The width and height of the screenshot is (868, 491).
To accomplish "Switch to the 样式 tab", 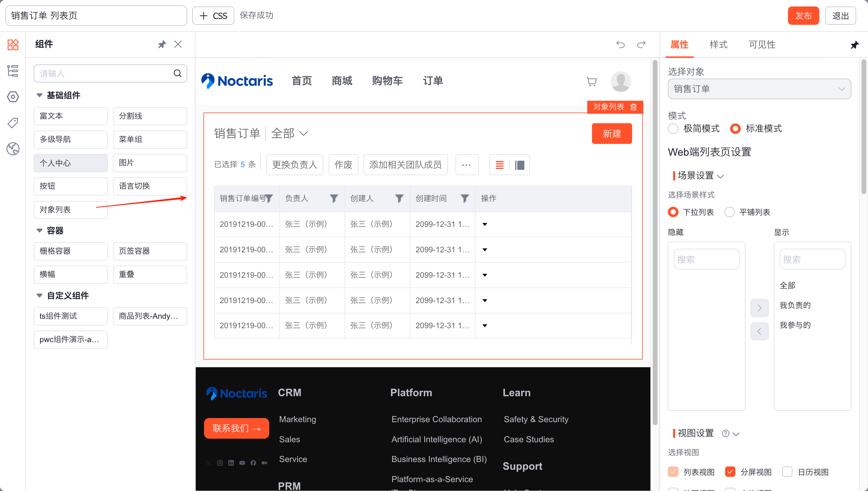I will tap(718, 45).
